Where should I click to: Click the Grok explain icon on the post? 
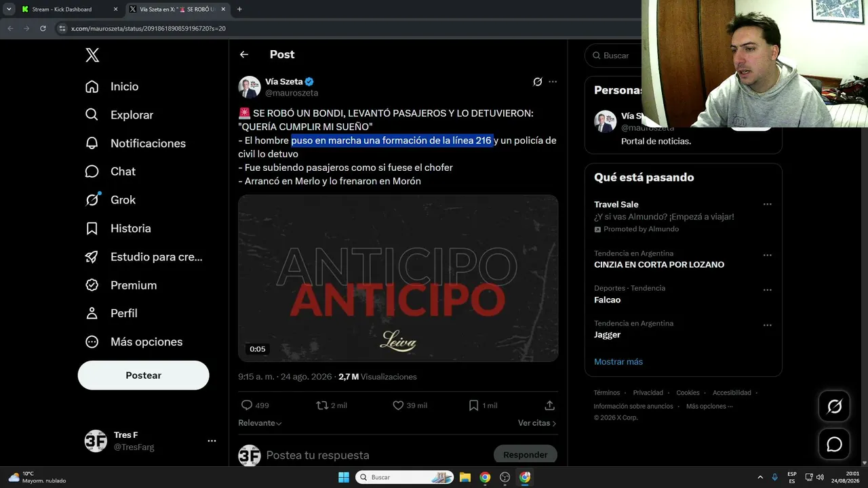(x=538, y=81)
